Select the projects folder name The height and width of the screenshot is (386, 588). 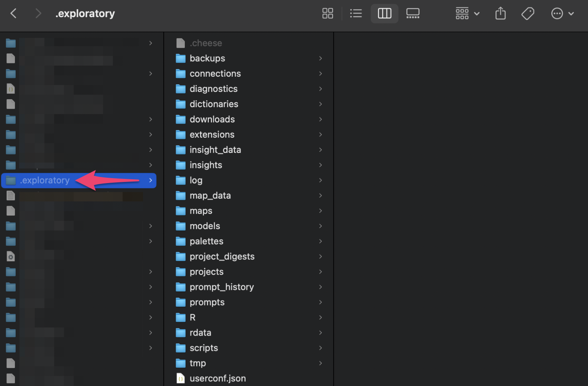(x=207, y=272)
